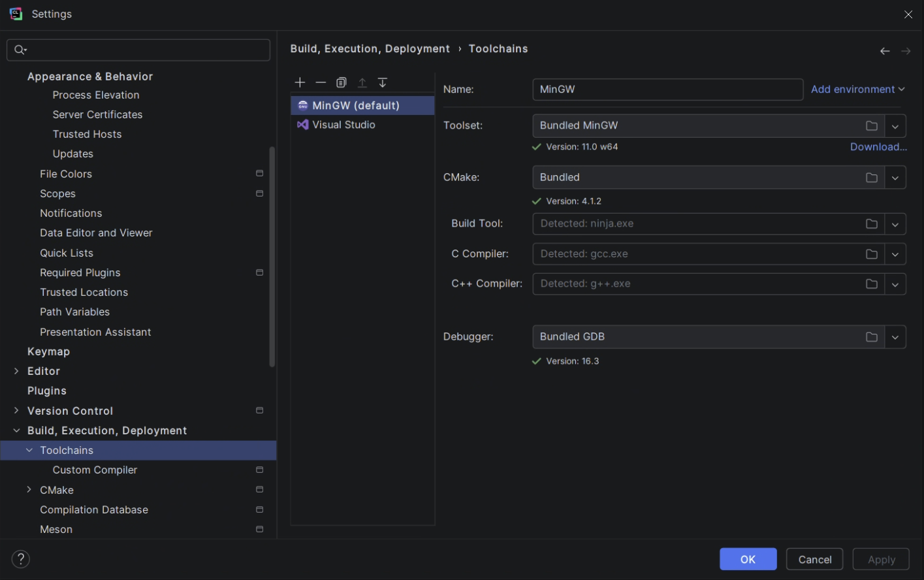This screenshot has height=580, width=924.
Task: Click the toolchain Name input field
Action: point(668,89)
